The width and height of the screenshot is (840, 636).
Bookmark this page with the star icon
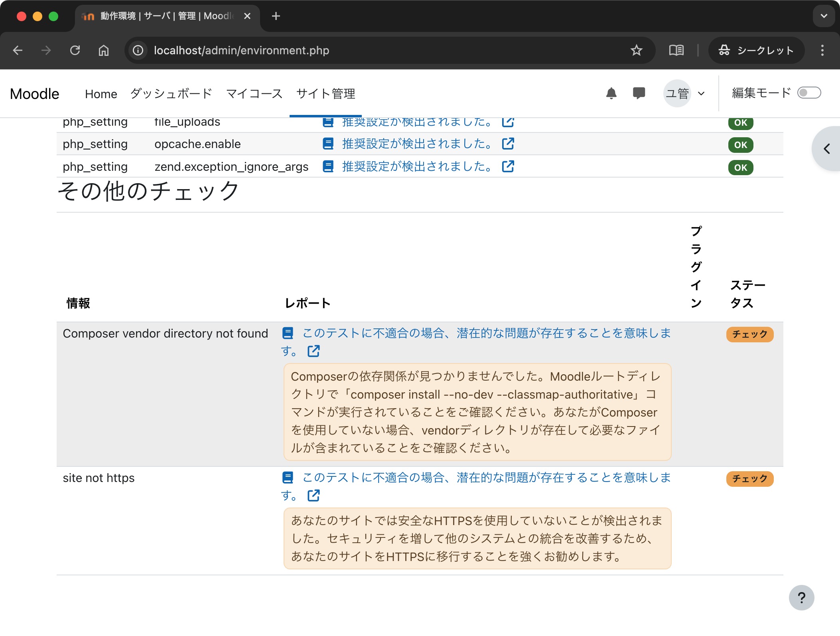pos(636,50)
